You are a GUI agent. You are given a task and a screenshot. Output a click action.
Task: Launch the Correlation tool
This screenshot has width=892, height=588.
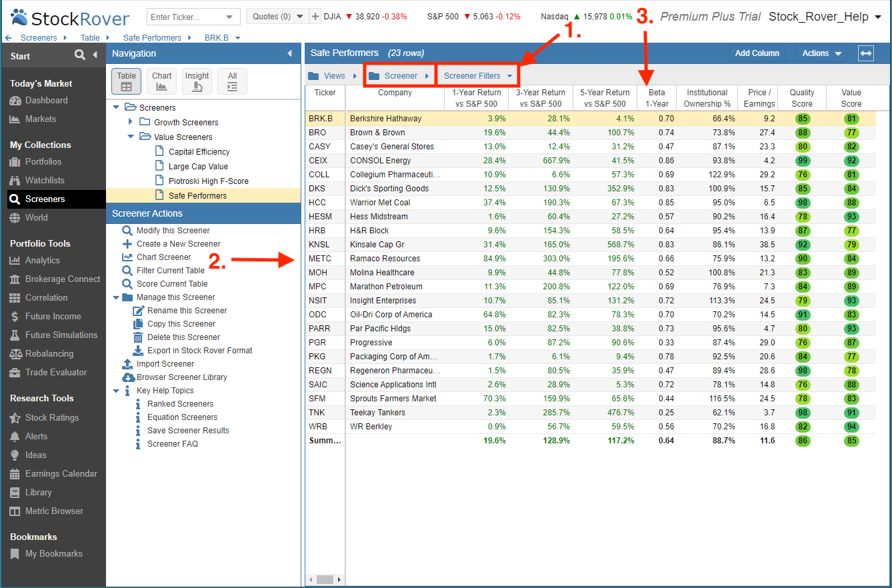click(x=46, y=298)
